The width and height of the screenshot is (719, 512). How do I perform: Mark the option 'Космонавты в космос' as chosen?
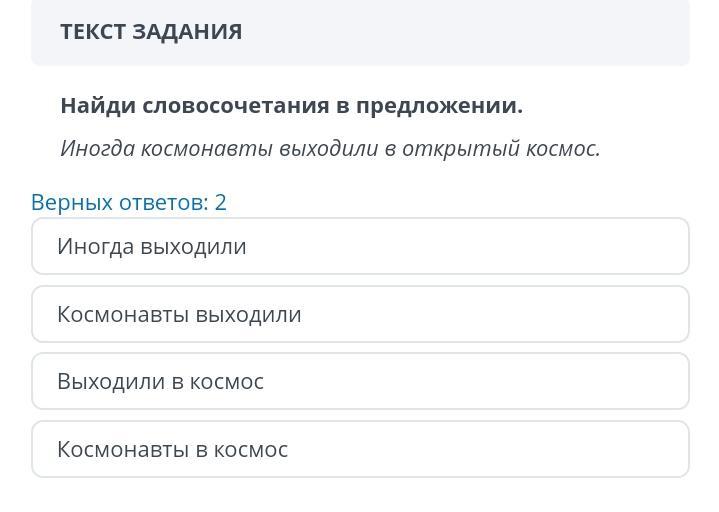click(x=360, y=449)
